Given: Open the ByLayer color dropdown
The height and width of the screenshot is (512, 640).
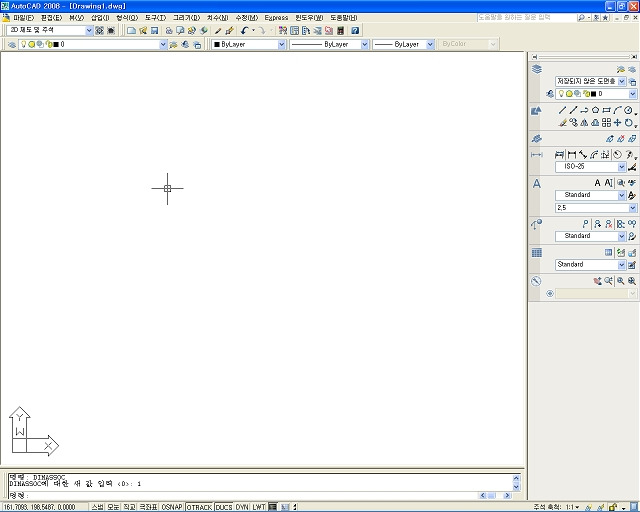Looking at the screenshot, I should click(282, 45).
